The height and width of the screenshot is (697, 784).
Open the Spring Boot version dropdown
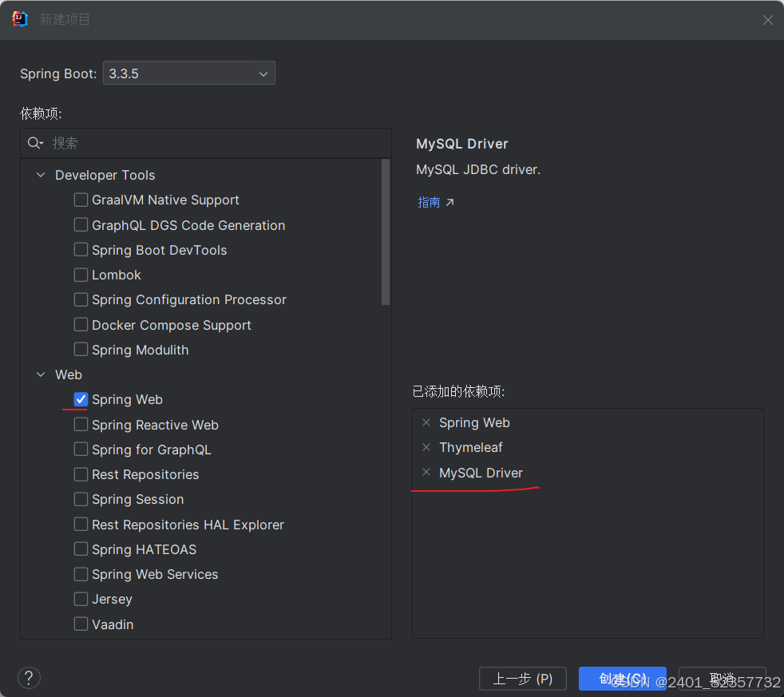click(x=188, y=73)
